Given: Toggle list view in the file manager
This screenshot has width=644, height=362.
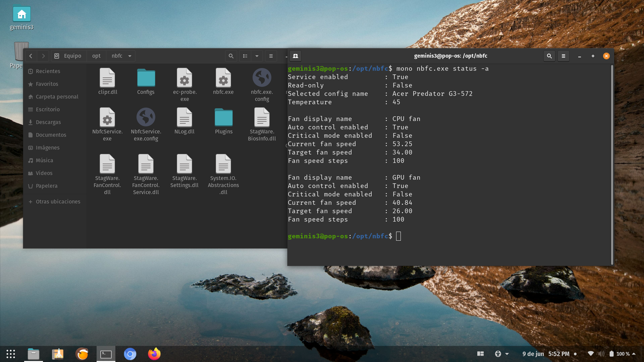Looking at the screenshot, I should pos(245,56).
